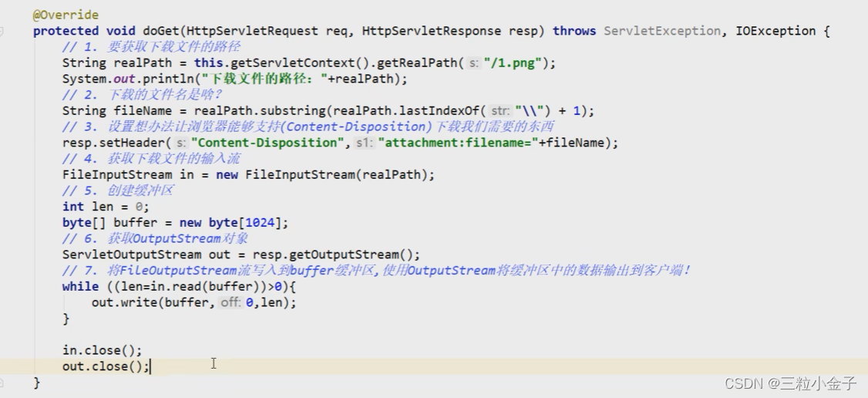Click the "下载文件的路径:" string literal
868x398 pixels.
pyautogui.click(x=264, y=79)
